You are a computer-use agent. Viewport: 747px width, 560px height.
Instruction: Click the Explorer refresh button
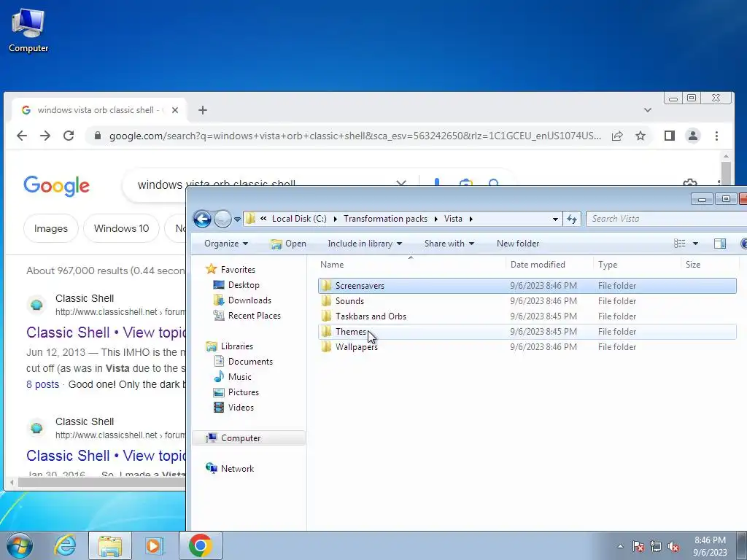pyautogui.click(x=572, y=219)
